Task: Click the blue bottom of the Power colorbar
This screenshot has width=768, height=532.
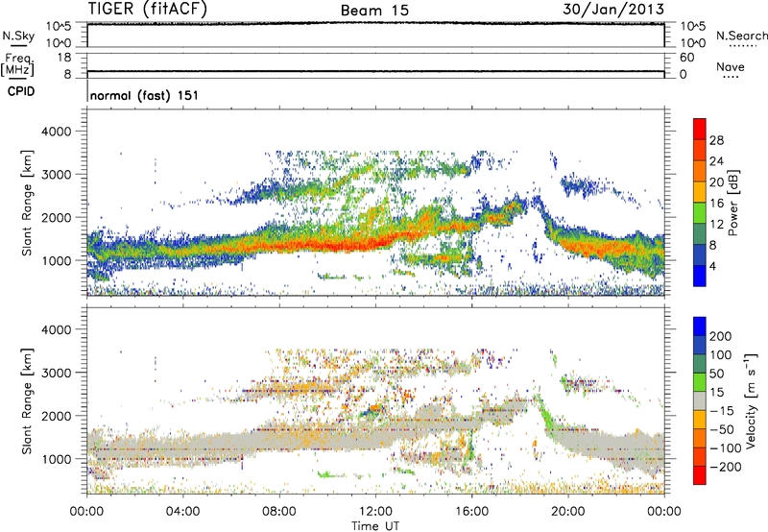Action: click(700, 276)
